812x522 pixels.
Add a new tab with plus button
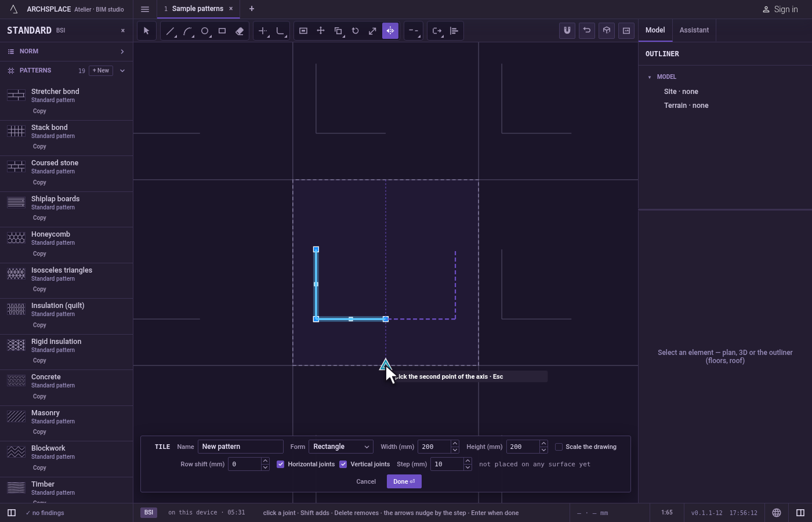click(x=252, y=9)
